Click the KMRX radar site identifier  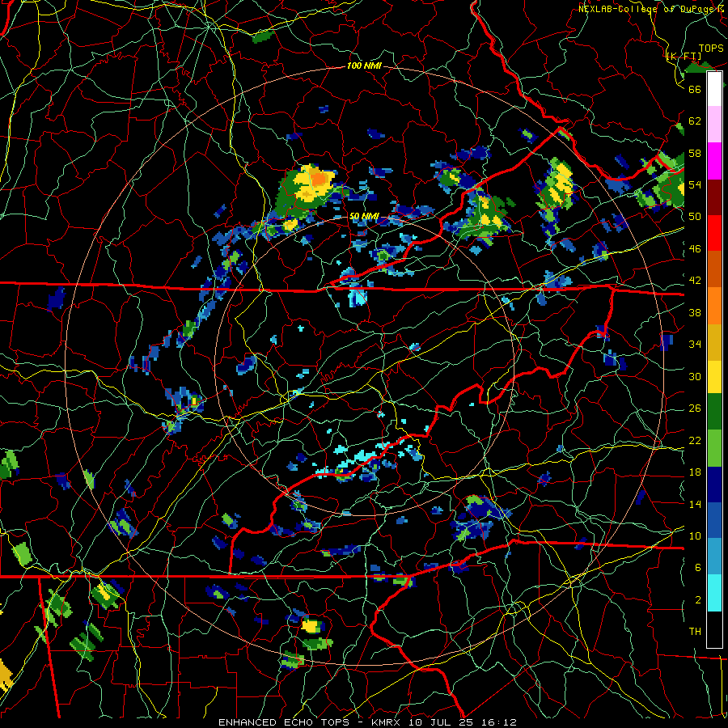tap(386, 722)
